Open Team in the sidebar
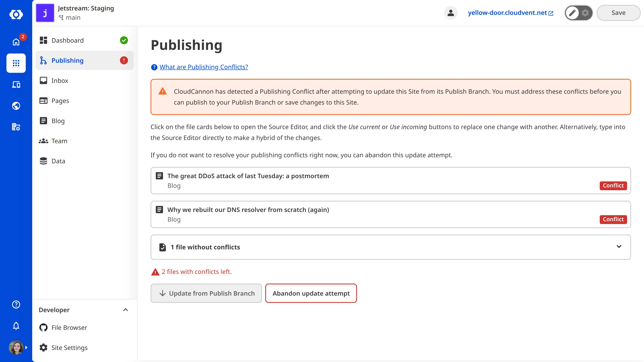This screenshot has width=644, height=362. click(x=84, y=141)
